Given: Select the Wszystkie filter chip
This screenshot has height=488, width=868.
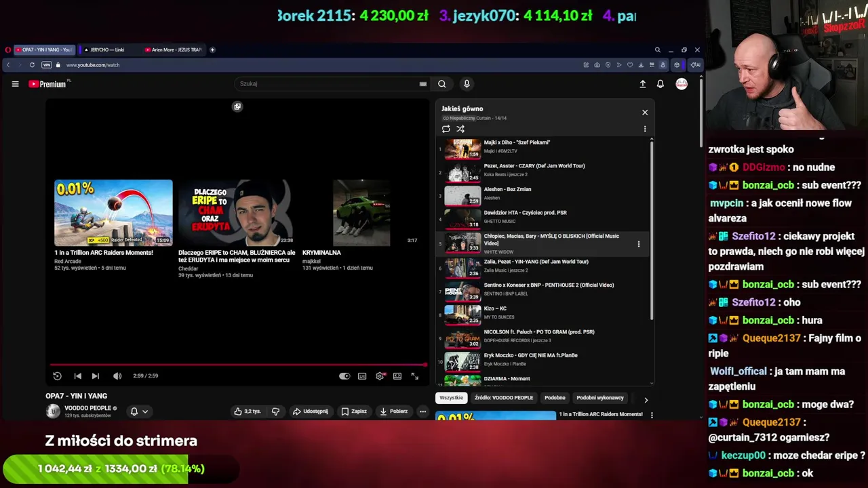Looking at the screenshot, I should (451, 398).
